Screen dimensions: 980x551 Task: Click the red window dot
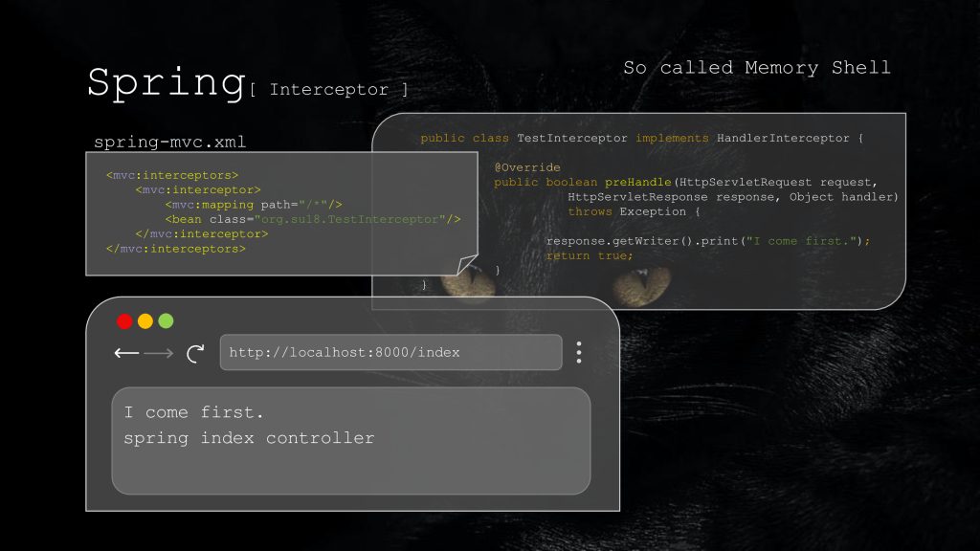click(124, 321)
